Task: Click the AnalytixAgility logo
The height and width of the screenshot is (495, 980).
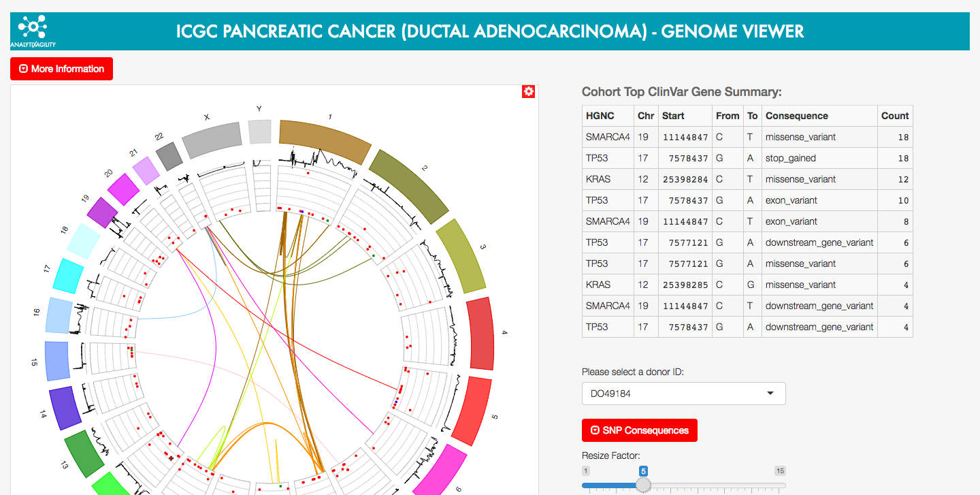Action: pos(33,31)
